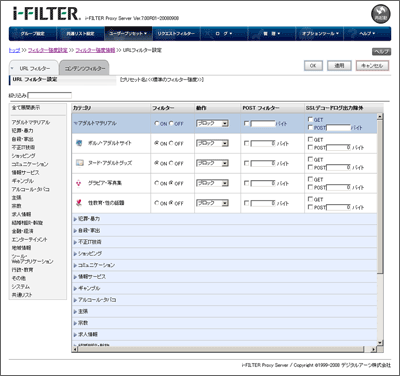Check SSL POST box for グラビア・写真集
400x376 pixels.
point(310,187)
